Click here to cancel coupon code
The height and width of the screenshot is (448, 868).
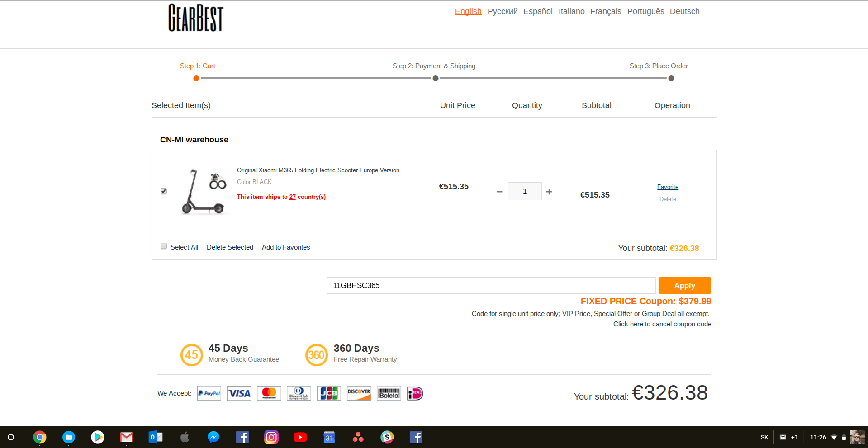tap(662, 324)
